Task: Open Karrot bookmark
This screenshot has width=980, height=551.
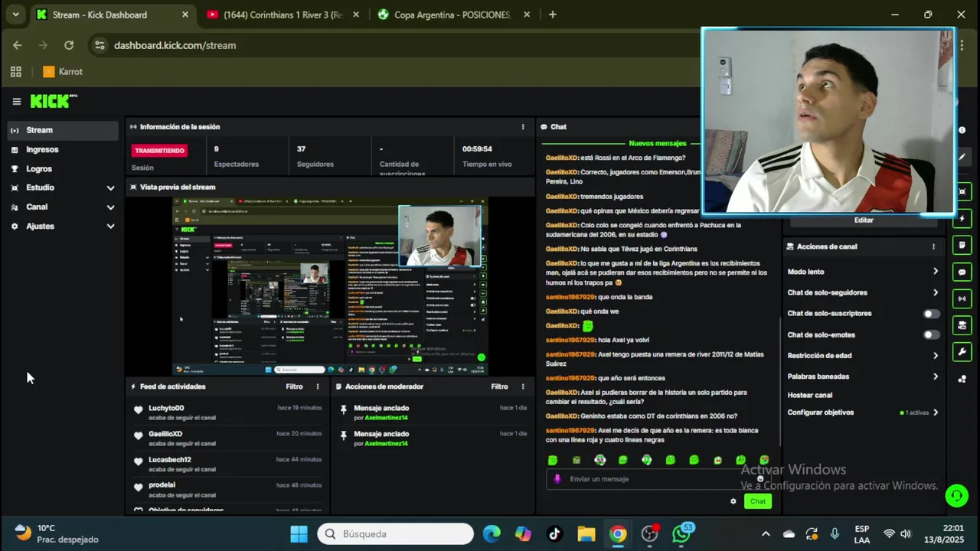Action: 62,72
